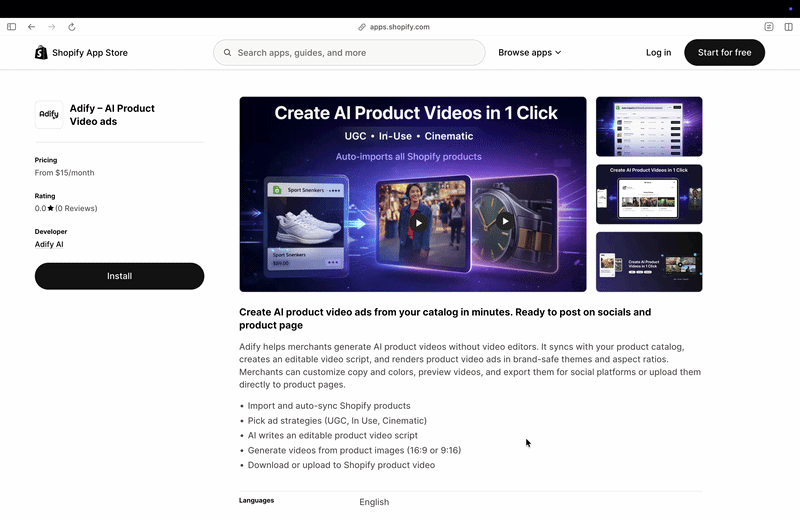
Task: Click the bullet Generate videos from product images
Action: tap(354, 450)
